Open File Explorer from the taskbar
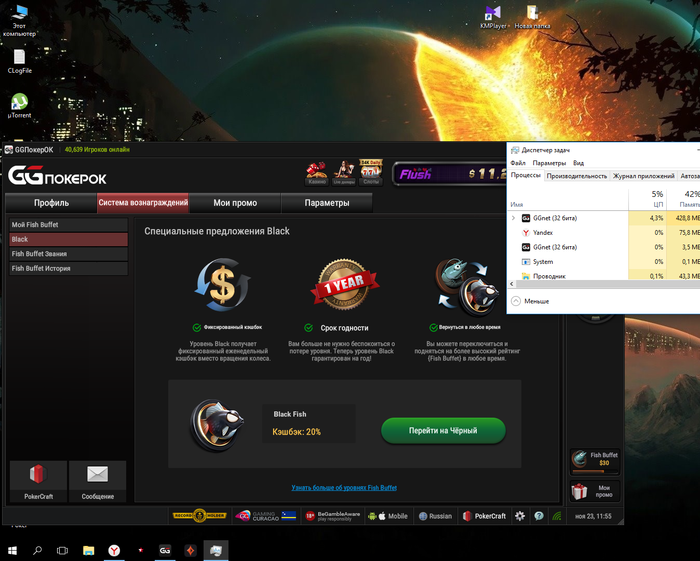 click(88, 551)
